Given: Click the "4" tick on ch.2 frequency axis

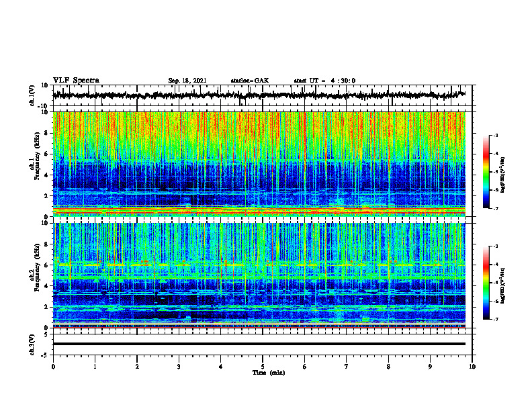Looking at the screenshot, I should point(47,286).
